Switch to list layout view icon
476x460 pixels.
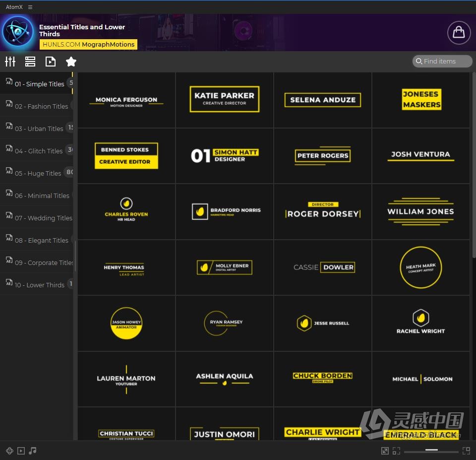coord(30,62)
